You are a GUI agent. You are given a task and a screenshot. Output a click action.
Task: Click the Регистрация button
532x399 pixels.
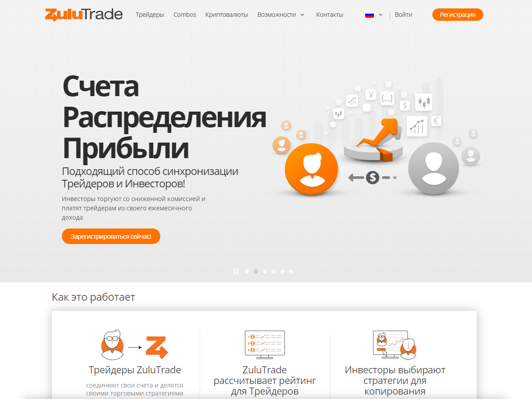pyautogui.click(x=458, y=15)
